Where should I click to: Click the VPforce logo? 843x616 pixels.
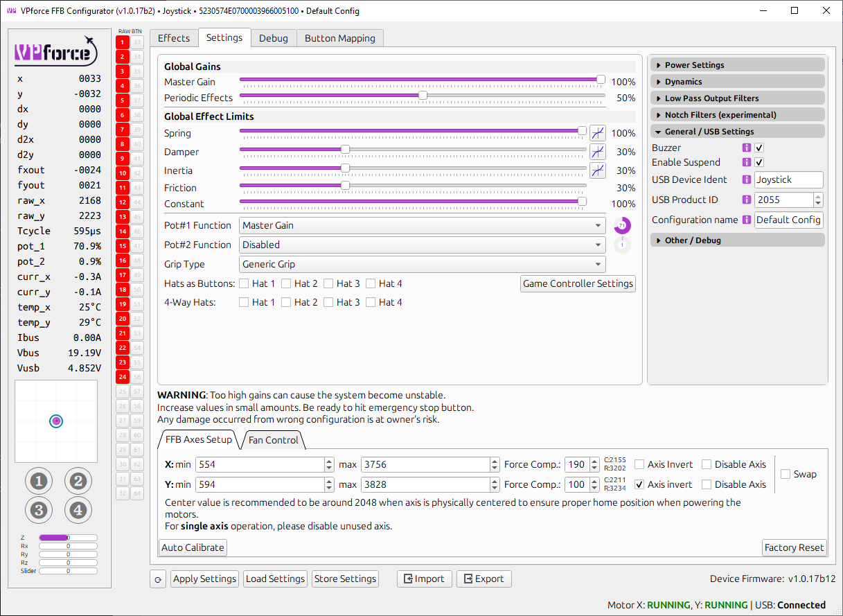click(x=55, y=51)
